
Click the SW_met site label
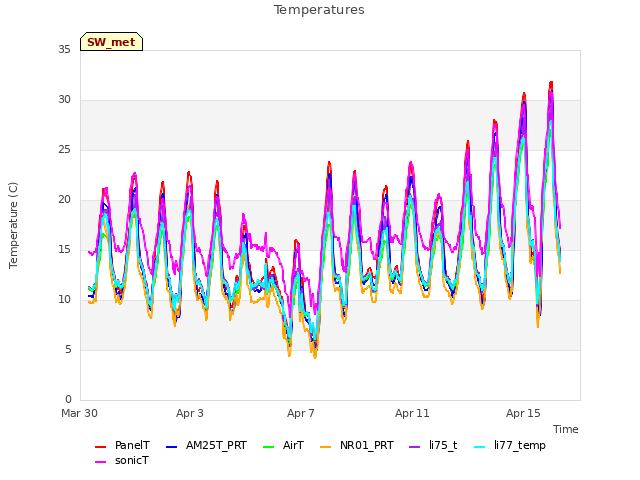pos(111,42)
